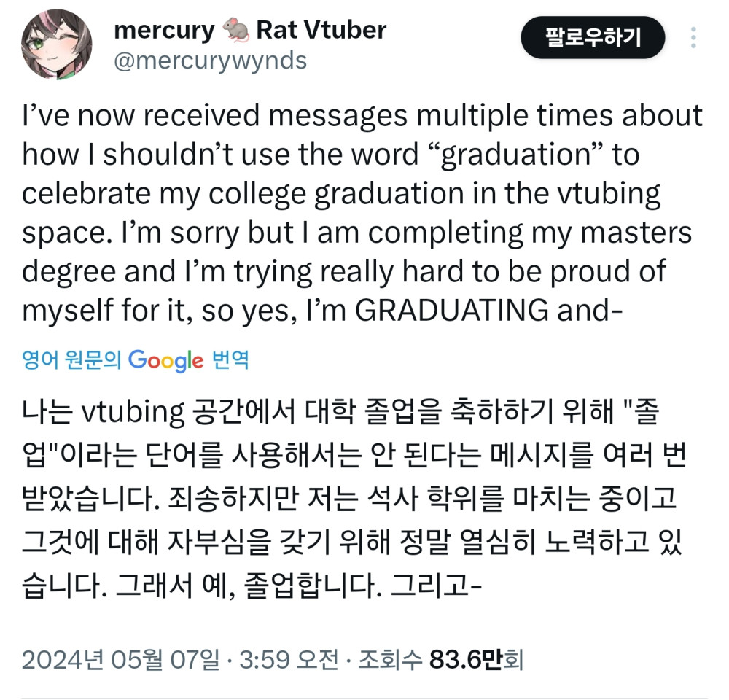Image resolution: width=729 pixels, height=700 pixels.
Task: Open mercury's profile avatar picture
Action: 55,44
